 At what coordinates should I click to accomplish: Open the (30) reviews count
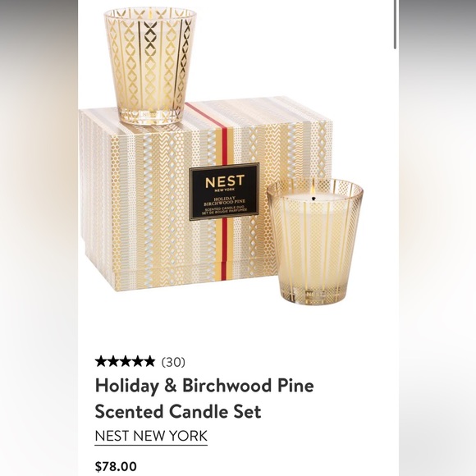(x=173, y=362)
